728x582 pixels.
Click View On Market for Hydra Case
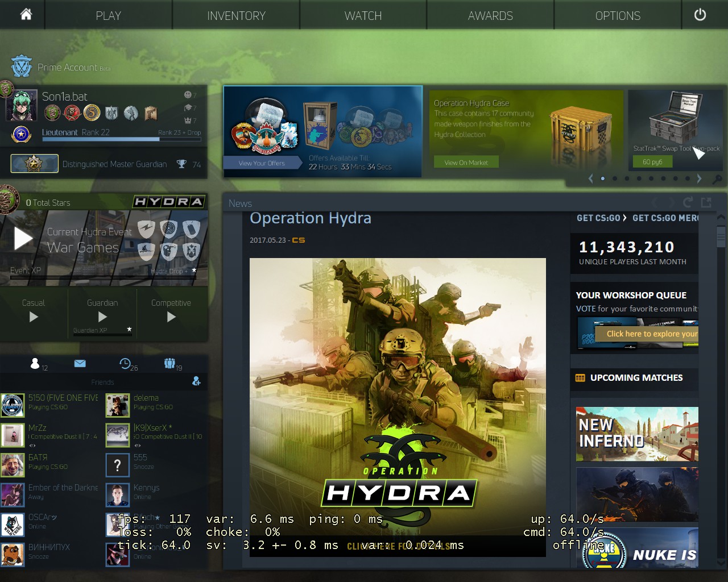(466, 163)
